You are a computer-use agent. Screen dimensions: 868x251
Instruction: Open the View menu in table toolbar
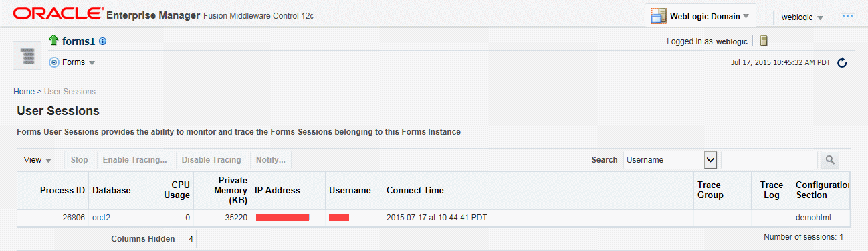pyautogui.click(x=37, y=160)
